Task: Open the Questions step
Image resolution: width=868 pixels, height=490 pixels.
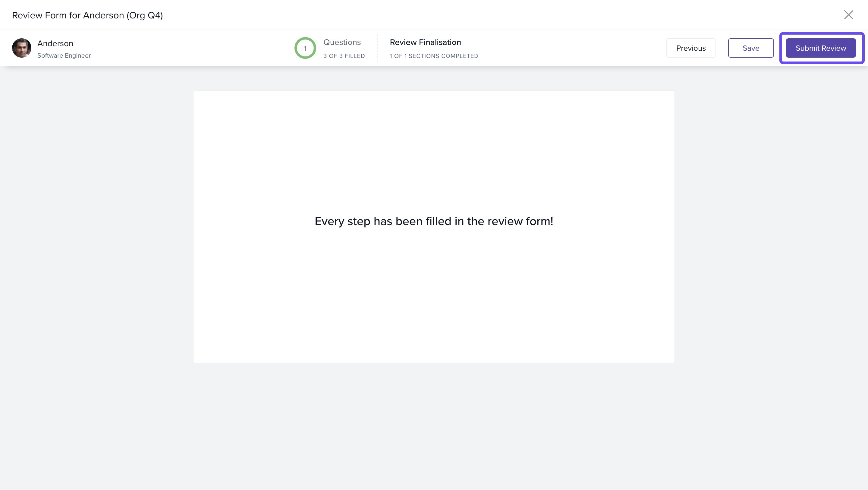Action: [342, 43]
